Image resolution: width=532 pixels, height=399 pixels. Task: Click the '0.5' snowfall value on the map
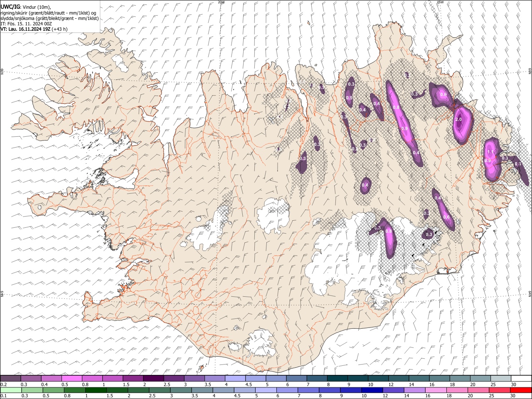coord(349,98)
